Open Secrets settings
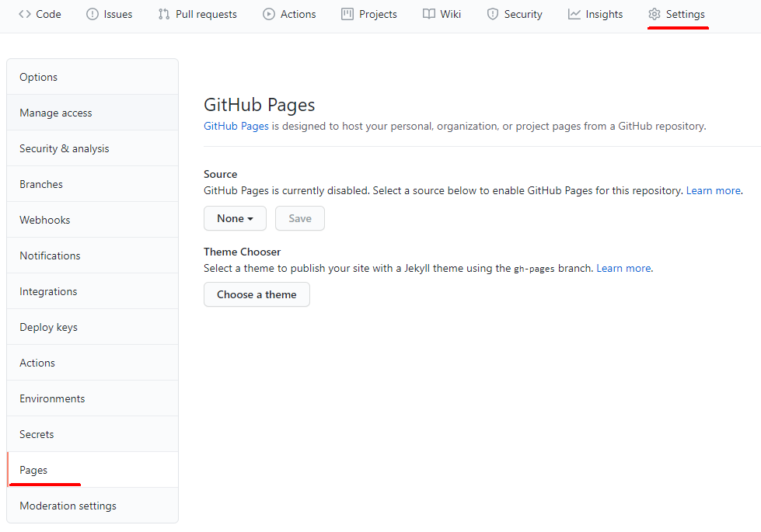The image size is (761, 532). point(93,434)
